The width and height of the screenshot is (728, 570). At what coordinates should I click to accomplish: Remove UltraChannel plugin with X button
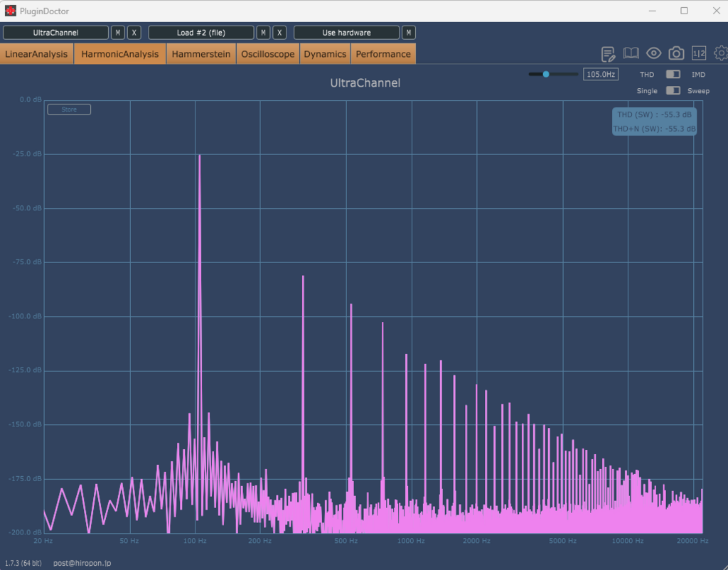pos(134,33)
